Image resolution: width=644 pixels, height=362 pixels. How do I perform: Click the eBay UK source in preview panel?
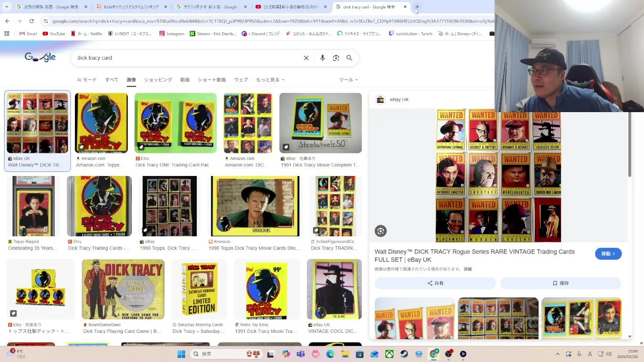click(x=393, y=100)
